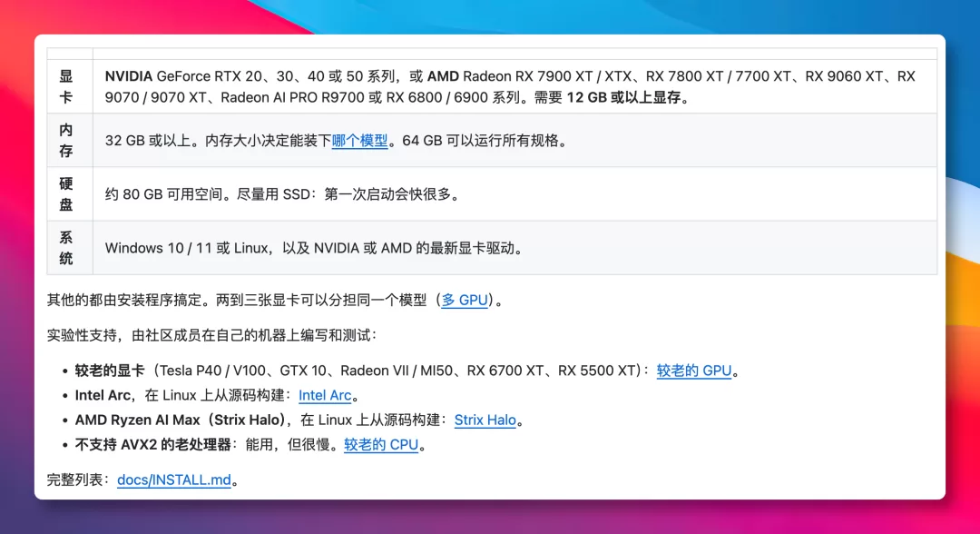Image resolution: width=980 pixels, height=534 pixels.
Task: Select the bold text 不支持 AVX2 的老处理器
Action: [153, 445]
